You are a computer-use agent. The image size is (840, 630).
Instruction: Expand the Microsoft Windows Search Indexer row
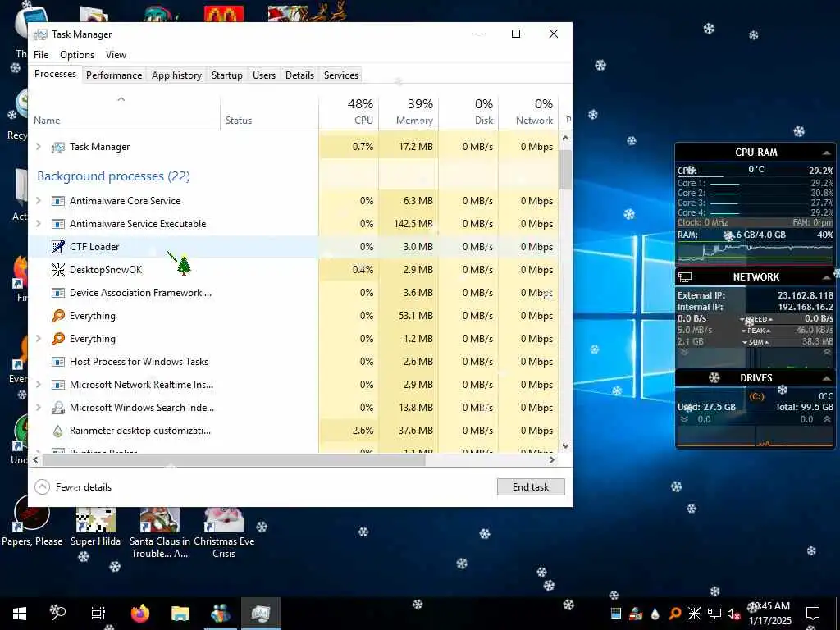pos(39,407)
